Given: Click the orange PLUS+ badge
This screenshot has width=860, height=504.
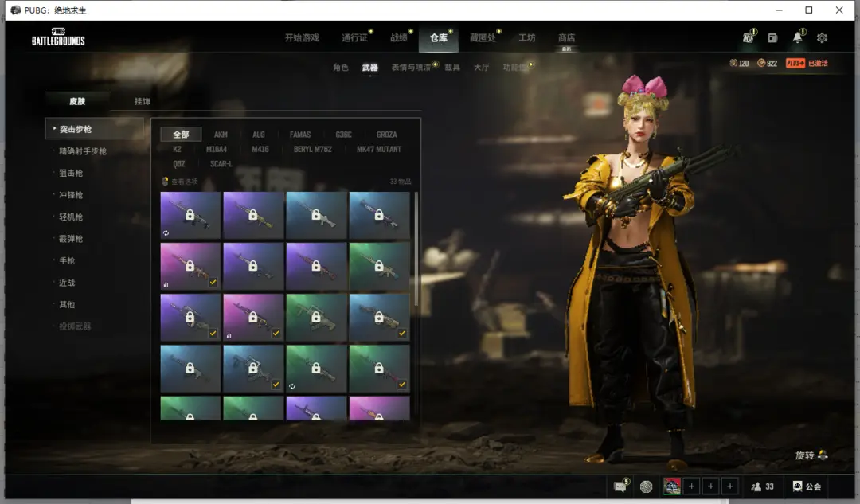Looking at the screenshot, I should [x=795, y=63].
